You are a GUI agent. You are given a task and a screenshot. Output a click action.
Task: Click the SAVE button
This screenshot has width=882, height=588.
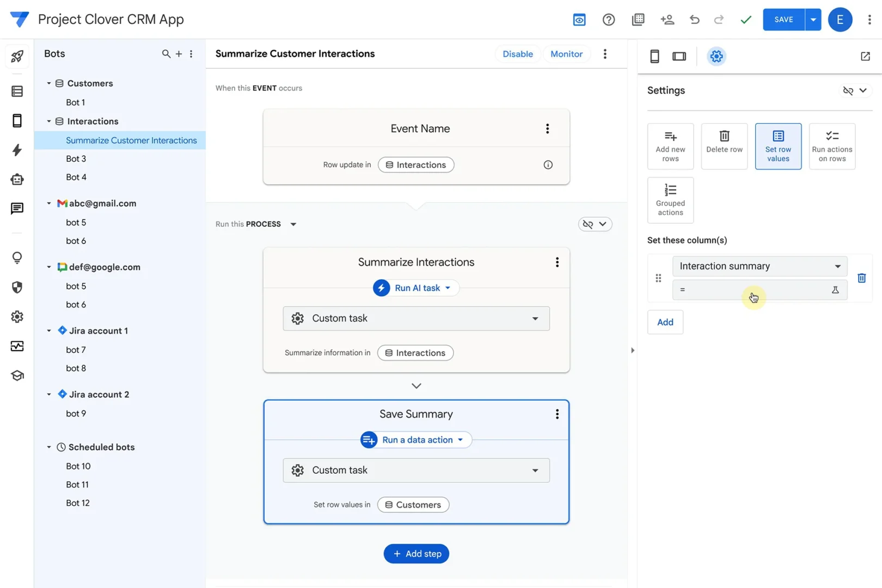coord(783,20)
